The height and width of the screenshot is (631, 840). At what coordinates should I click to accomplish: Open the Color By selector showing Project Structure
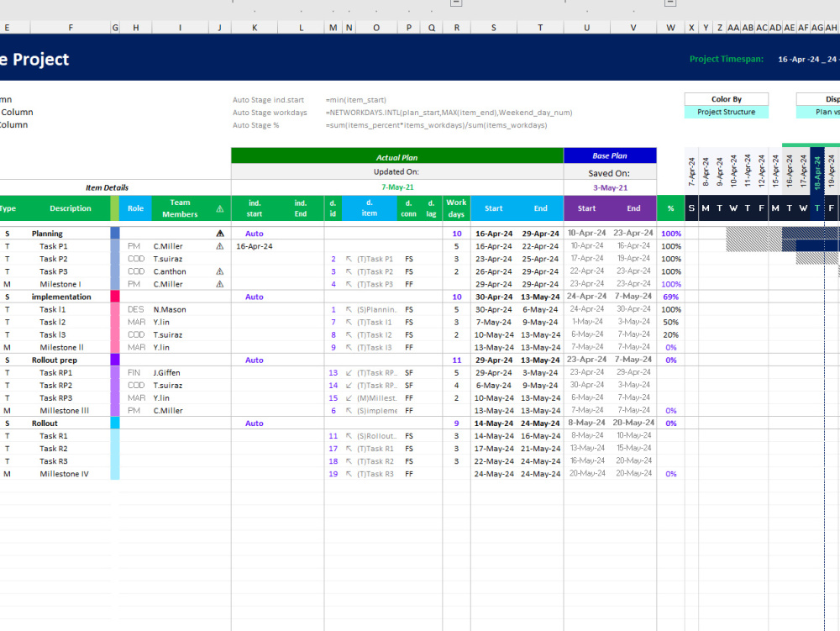click(x=726, y=110)
